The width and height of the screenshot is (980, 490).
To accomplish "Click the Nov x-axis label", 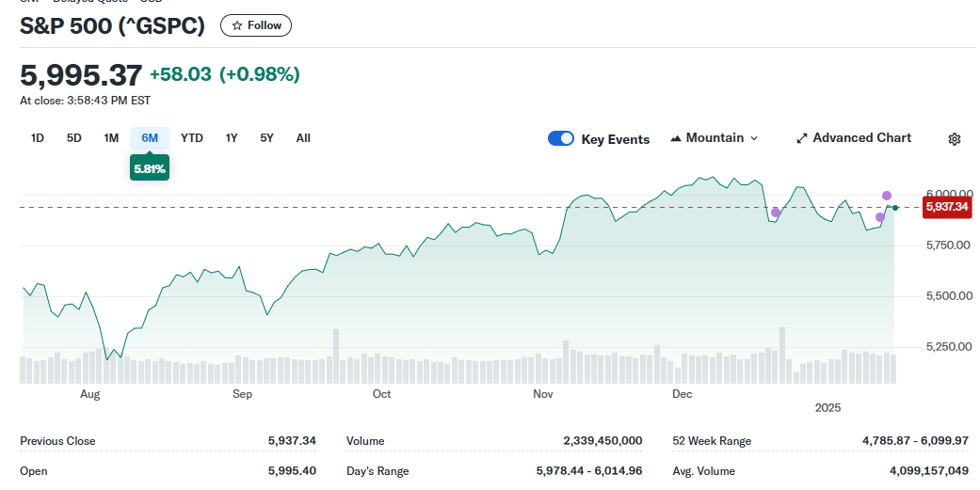I will (543, 394).
